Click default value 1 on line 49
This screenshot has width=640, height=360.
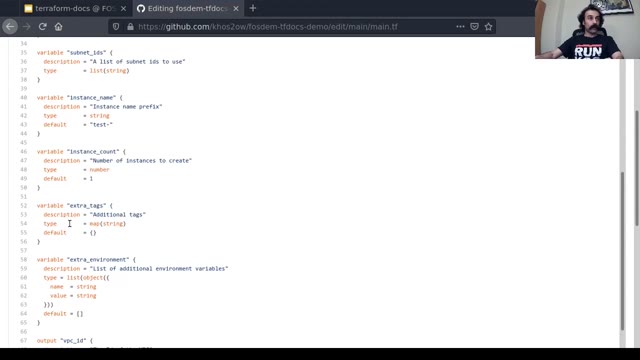tap(91, 178)
